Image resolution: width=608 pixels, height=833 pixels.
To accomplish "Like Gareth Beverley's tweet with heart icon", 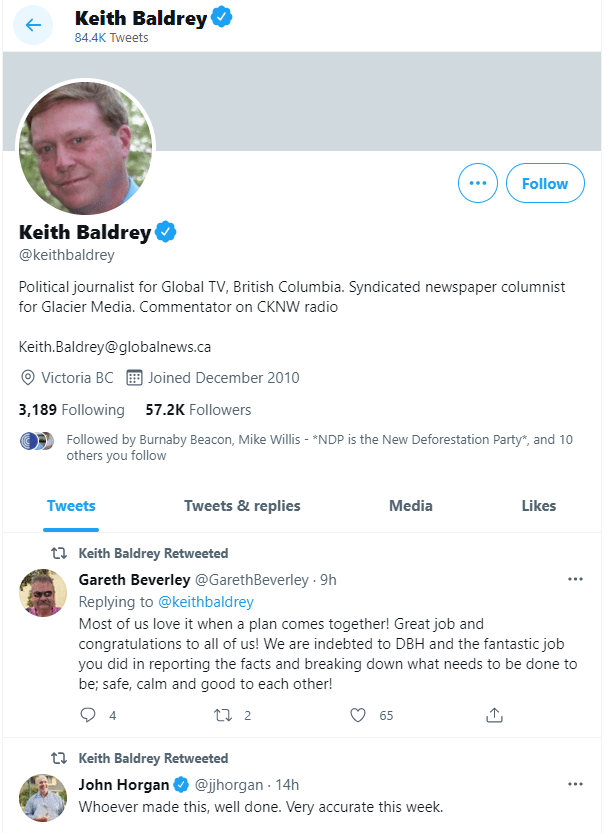I will click(358, 715).
